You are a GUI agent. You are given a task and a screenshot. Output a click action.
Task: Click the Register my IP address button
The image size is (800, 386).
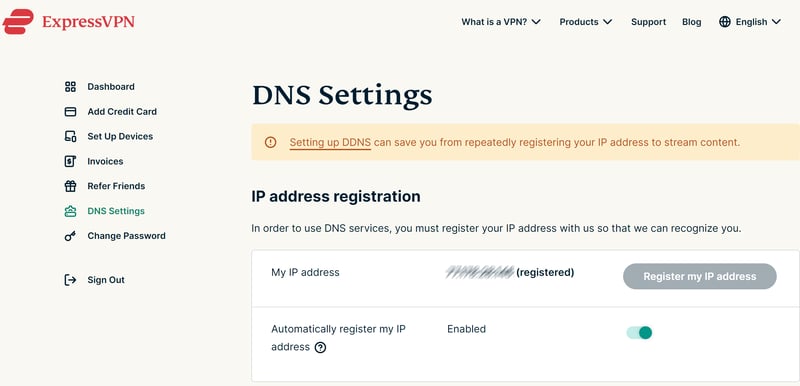tap(699, 276)
